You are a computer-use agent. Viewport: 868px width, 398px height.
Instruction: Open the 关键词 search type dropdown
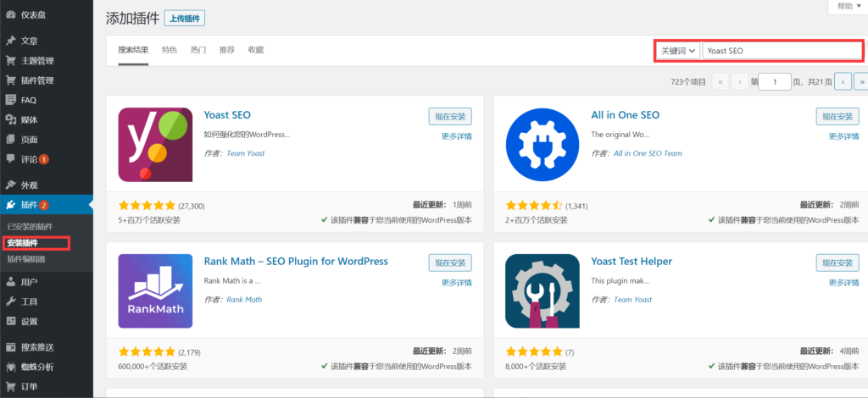pos(678,51)
